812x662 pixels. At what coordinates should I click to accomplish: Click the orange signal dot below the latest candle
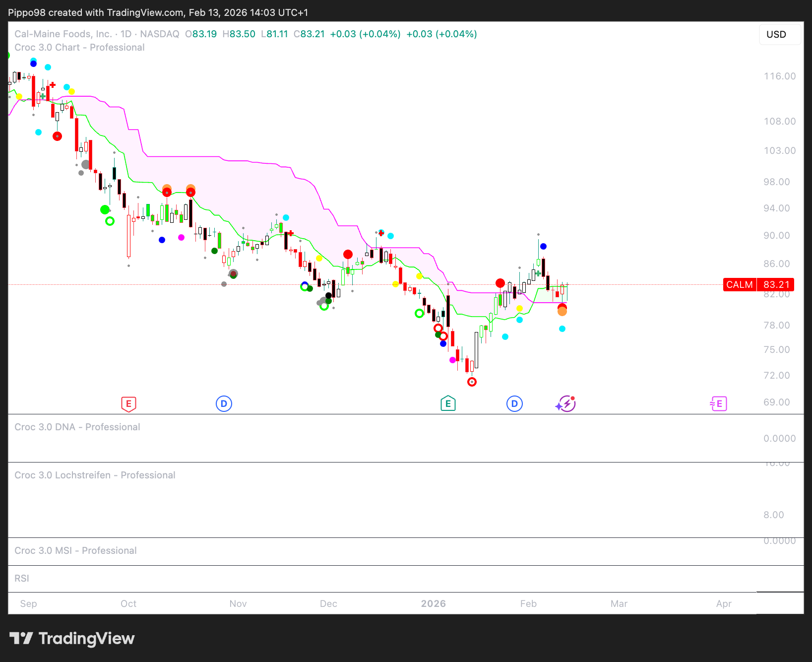click(x=562, y=312)
